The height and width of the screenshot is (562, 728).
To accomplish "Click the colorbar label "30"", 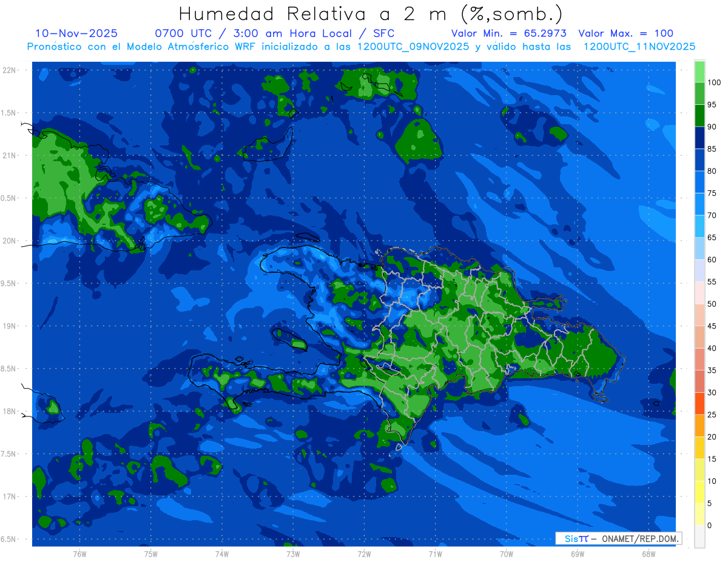I will (712, 392).
